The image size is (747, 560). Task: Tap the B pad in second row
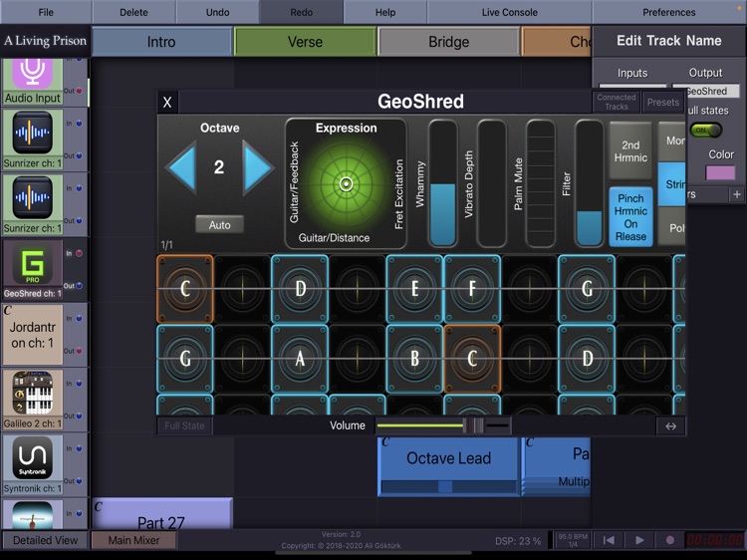pos(414,359)
